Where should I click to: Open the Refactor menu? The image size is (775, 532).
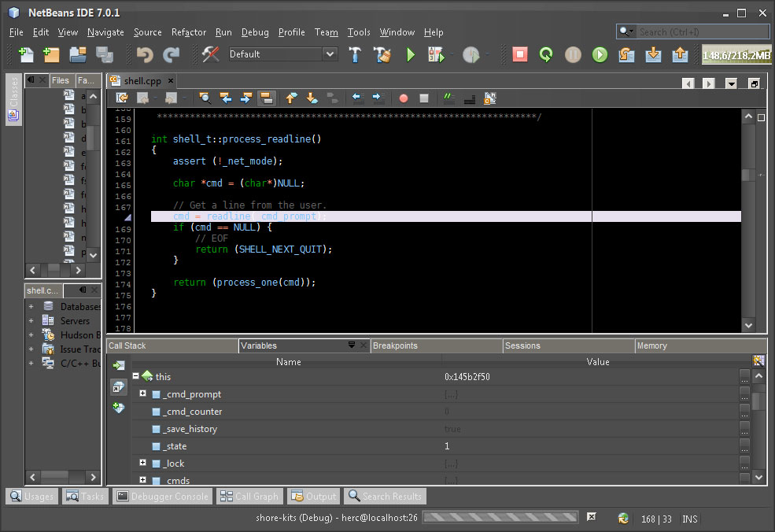(188, 32)
